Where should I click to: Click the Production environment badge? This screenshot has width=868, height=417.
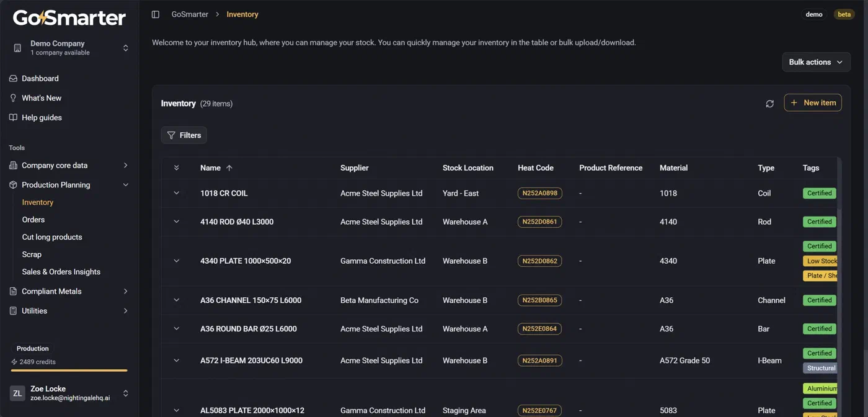point(33,349)
